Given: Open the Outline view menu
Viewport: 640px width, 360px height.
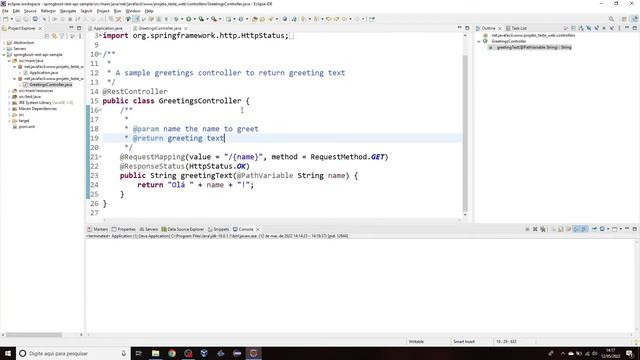Looking at the screenshot, I should (x=619, y=28).
